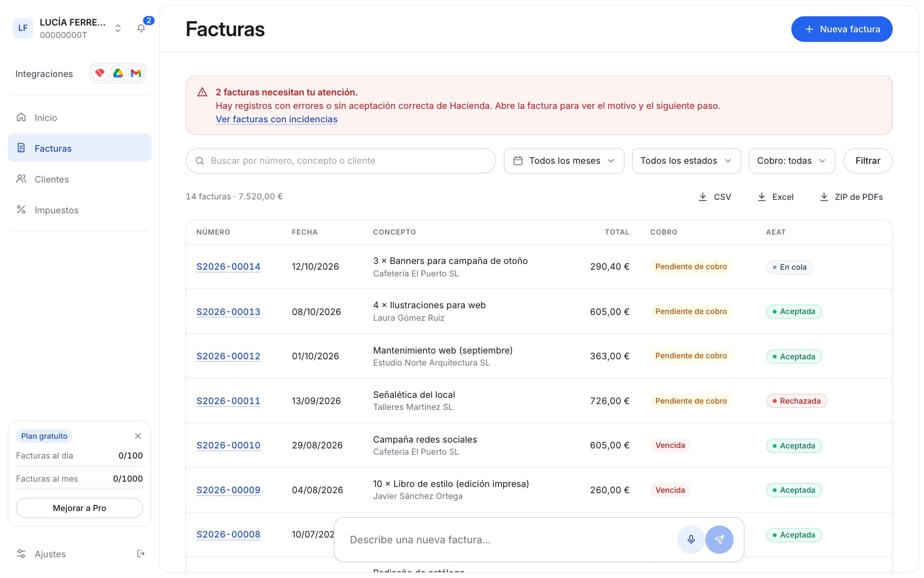Click the Rechazada status badge

(796, 401)
